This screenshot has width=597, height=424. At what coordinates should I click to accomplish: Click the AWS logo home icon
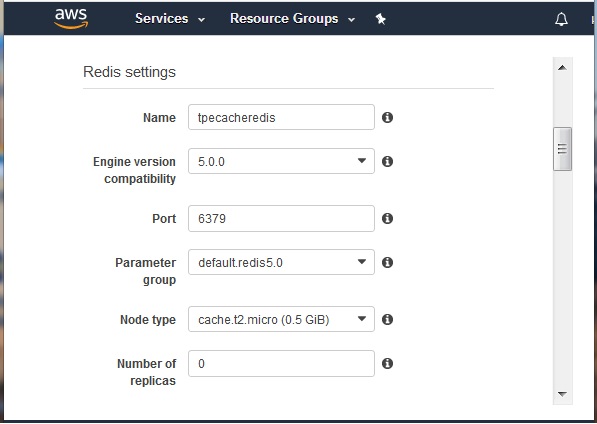71,19
